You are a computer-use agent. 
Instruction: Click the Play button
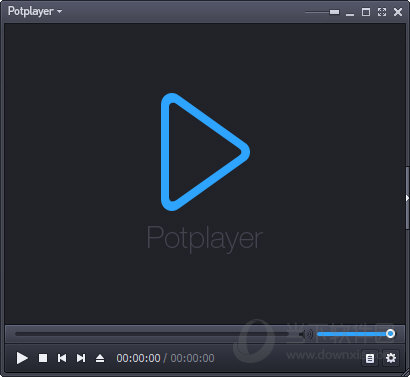click(22, 358)
